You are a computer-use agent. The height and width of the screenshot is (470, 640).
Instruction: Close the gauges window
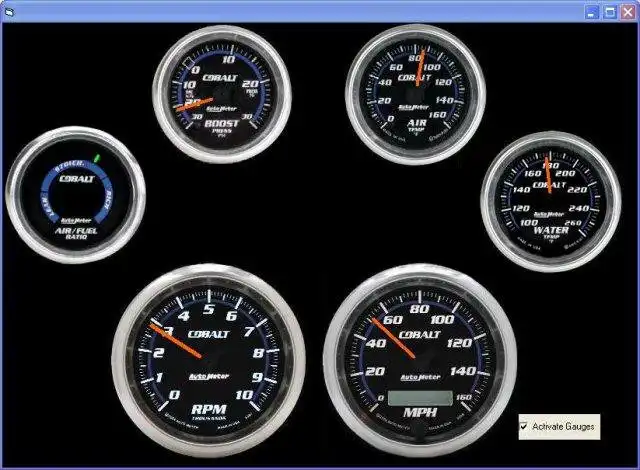pos(628,12)
